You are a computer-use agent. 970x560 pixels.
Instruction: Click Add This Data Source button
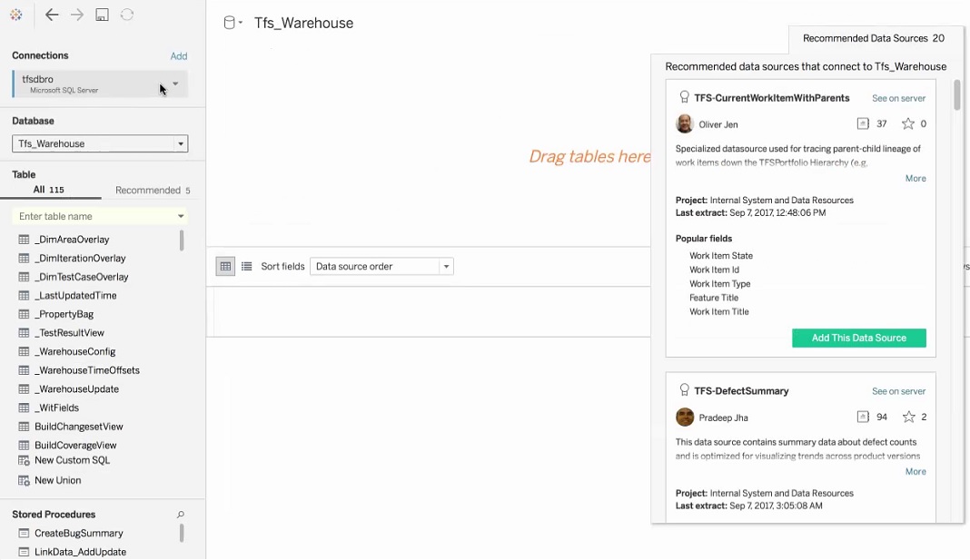point(858,338)
